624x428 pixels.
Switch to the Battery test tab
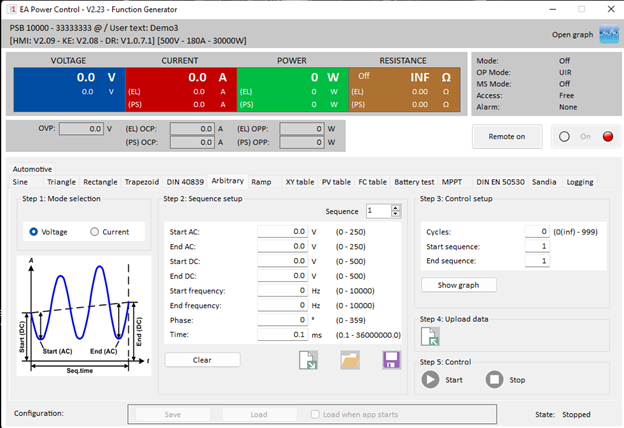point(414,182)
